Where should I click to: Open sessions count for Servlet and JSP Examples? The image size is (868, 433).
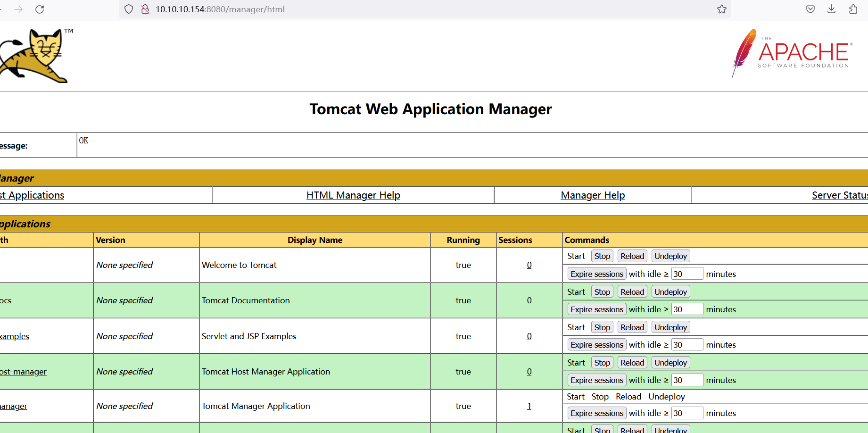pos(529,336)
